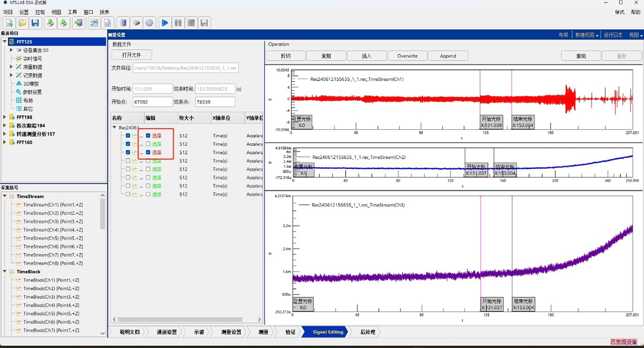Click the pause toolbar icon
This screenshot has height=348, width=644.
178,23
